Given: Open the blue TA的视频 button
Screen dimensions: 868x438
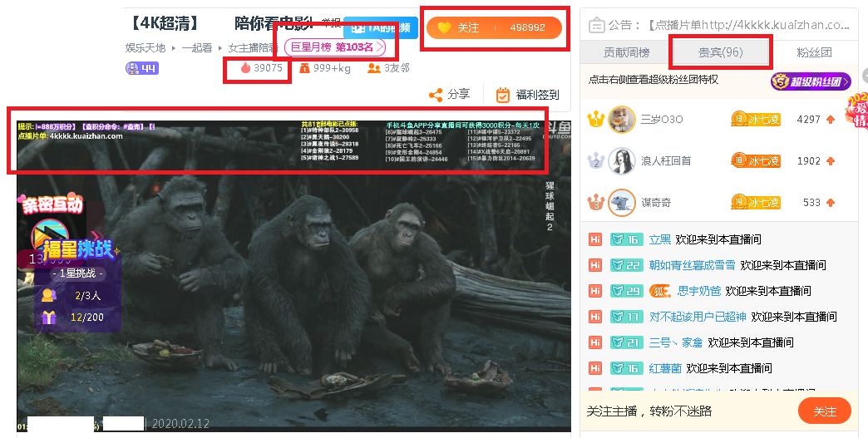Looking at the screenshot, I should pos(380,27).
